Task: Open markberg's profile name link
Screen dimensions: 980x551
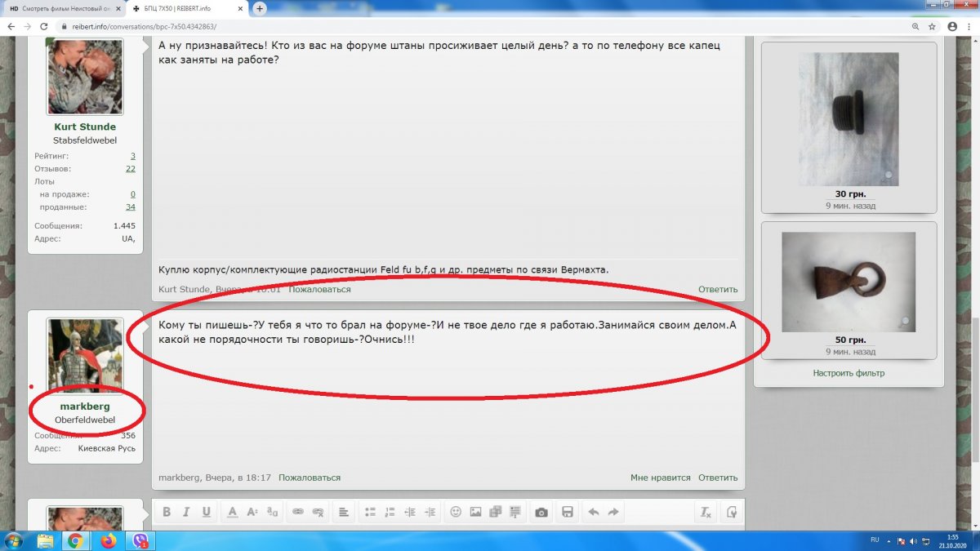Action: click(x=85, y=406)
